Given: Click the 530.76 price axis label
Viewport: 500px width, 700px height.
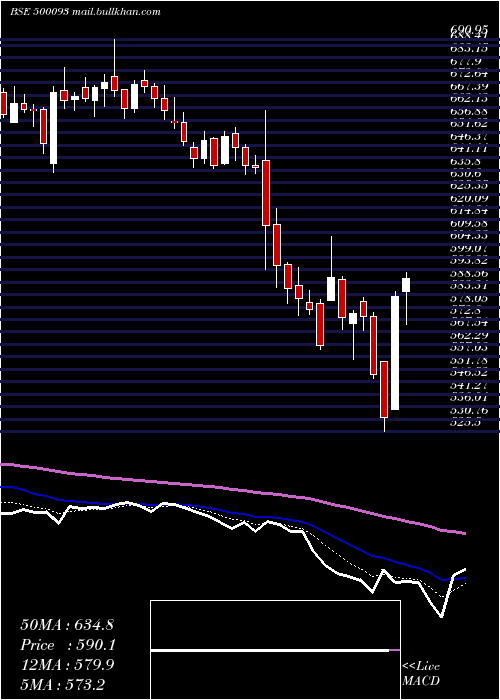Looking at the screenshot, I should pos(468,410).
